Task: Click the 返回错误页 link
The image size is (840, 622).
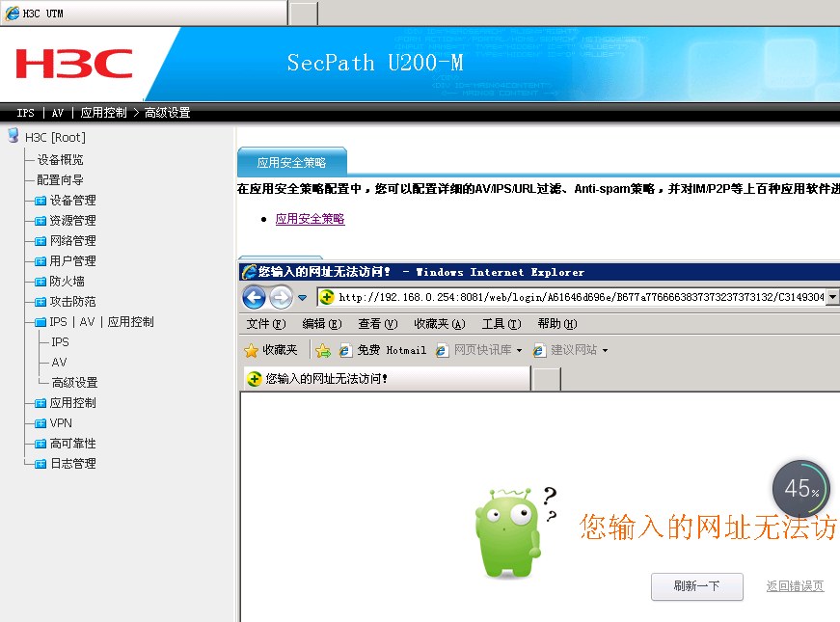Action: point(795,586)
